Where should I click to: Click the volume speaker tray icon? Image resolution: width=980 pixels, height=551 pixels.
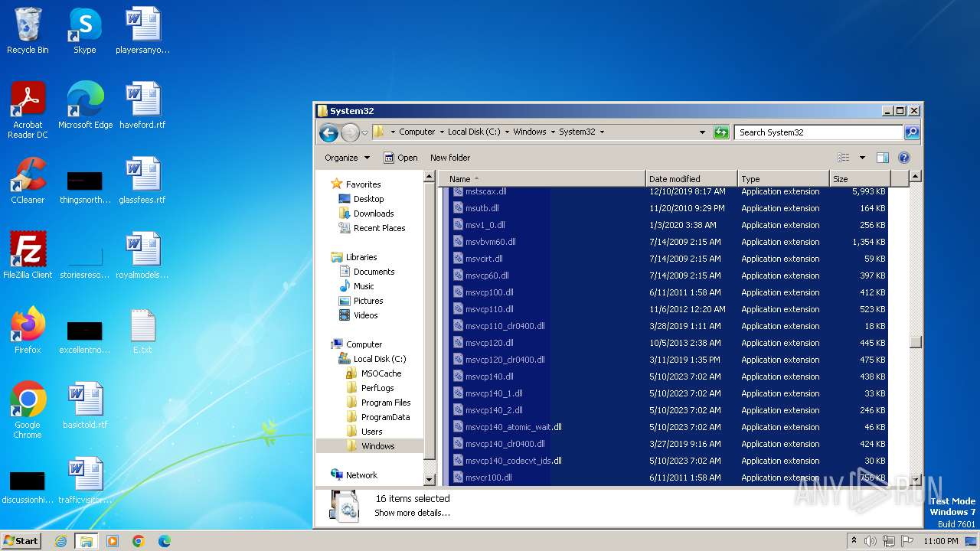coord(871,541)
